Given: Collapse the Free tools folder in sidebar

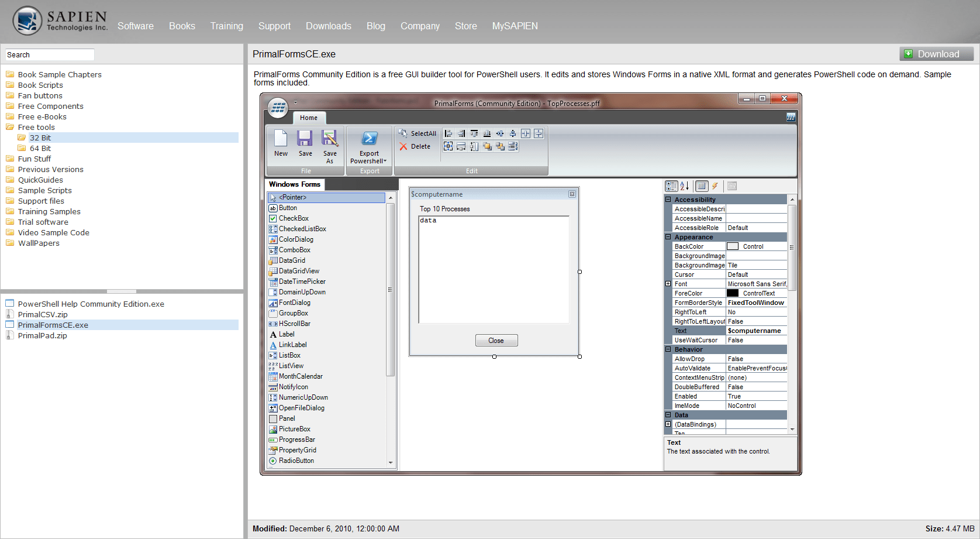Looking at the screenshot, I should coord(10,127).
